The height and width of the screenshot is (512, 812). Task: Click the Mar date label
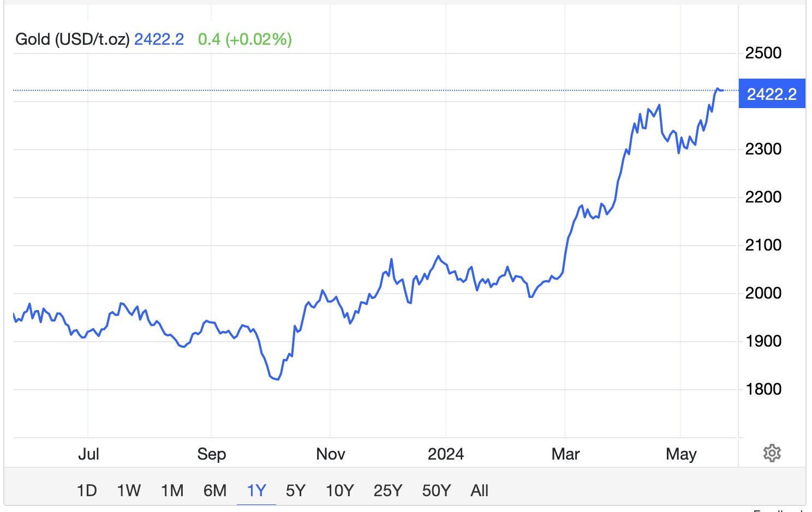tap(566, 454)
